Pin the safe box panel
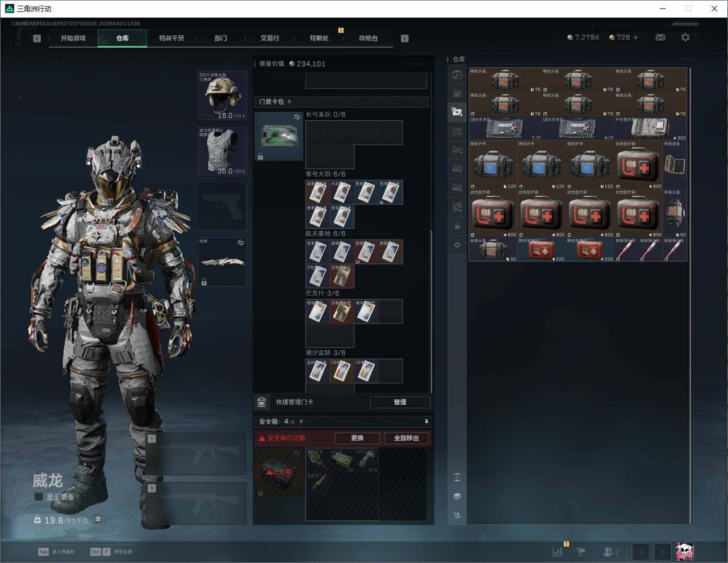Screen dimensions: 728x563 pyautogui.click(x=426, y=422)
